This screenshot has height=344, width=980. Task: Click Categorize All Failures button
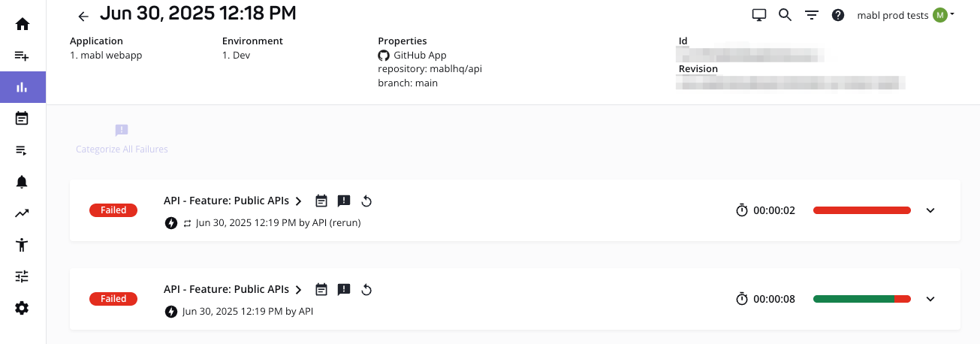tap(122, 139)
